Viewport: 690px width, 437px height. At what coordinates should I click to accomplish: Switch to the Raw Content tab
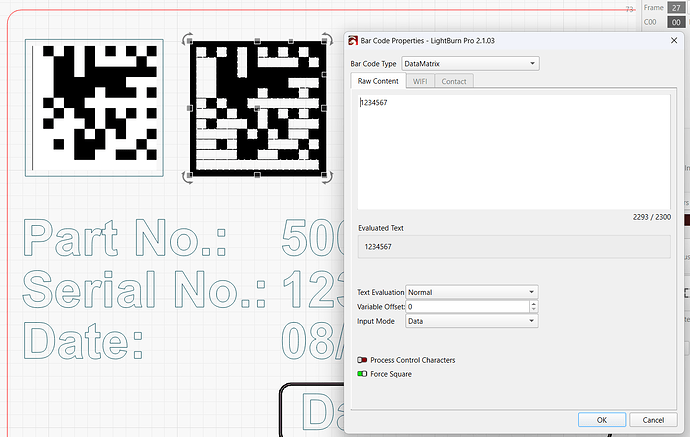tap(378, 81)
